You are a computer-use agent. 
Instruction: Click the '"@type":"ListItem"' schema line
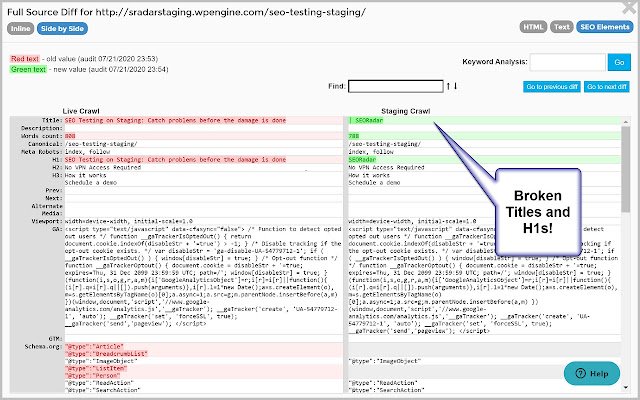[96, 369]
